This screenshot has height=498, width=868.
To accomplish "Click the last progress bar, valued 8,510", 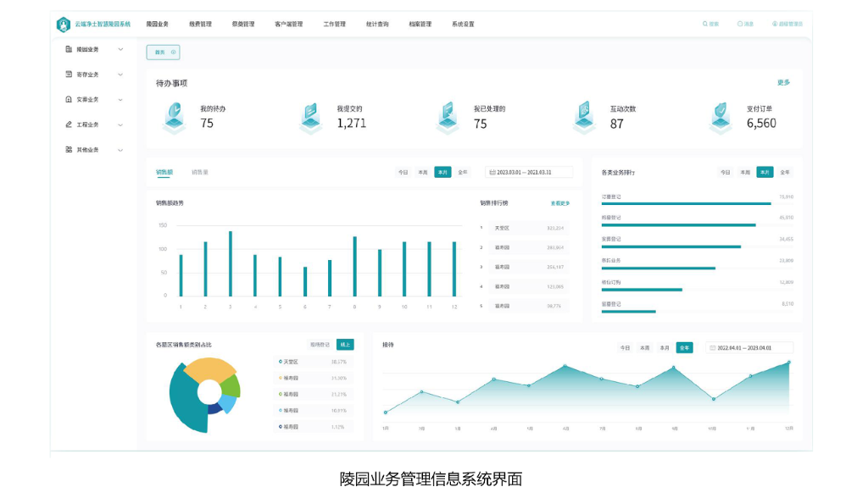I will point(629,312).
